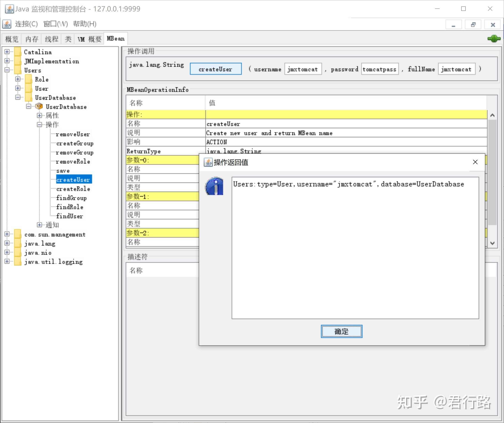The width and height of the screenshot is (504, 423).
Task: Open the 连接(C) menu
Action: tap(26, 24)
